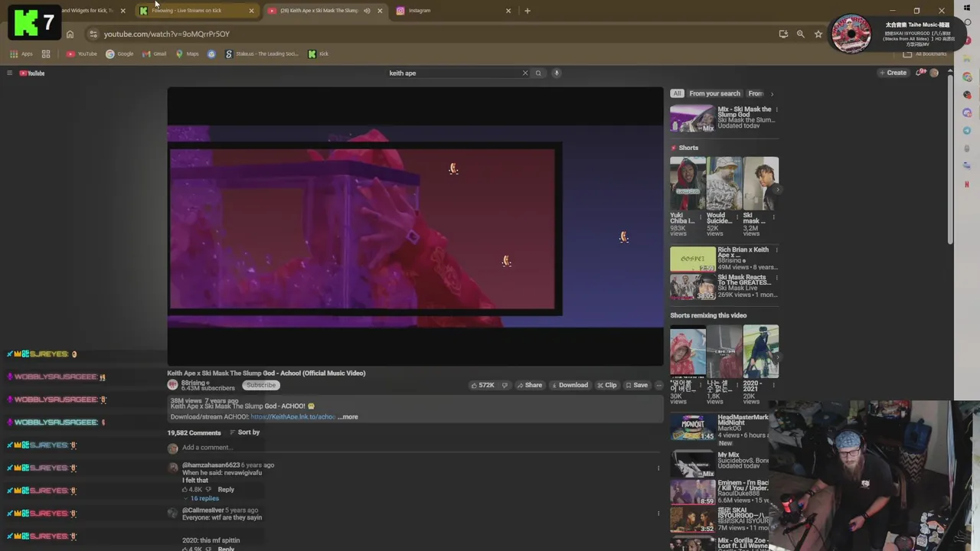Expand the '16 replies' thread
Screen dimensions: 980x551
coord(201,498)
